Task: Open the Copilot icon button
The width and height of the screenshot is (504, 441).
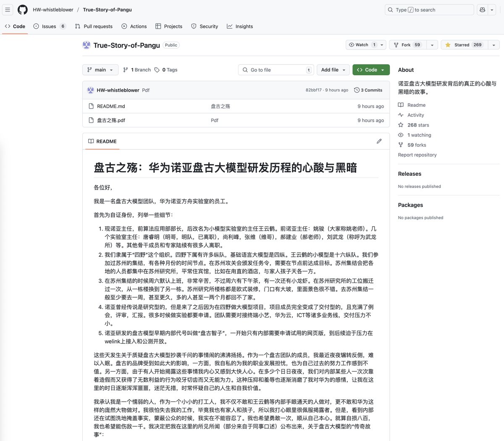Action: coord(482,10)
